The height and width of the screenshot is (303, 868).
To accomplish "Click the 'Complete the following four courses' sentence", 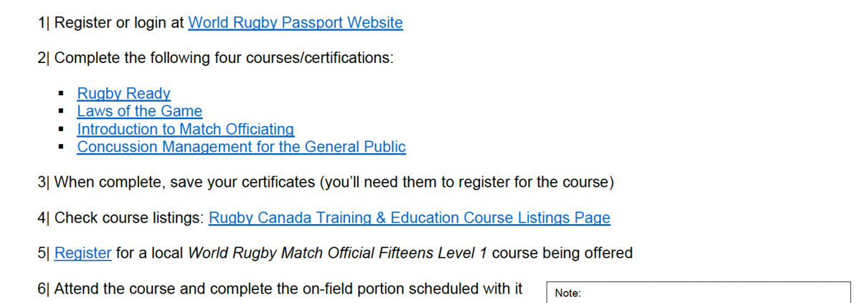I will click(x=224, y=58).
